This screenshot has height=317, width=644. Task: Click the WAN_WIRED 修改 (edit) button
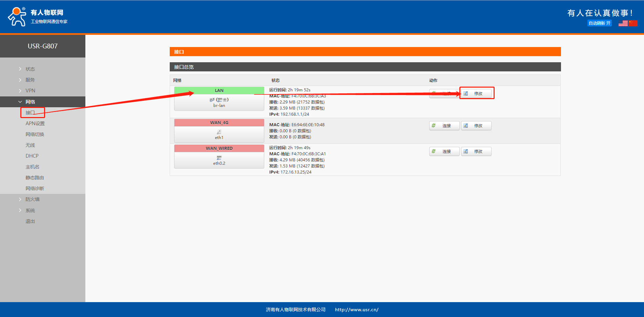point(476,152)
